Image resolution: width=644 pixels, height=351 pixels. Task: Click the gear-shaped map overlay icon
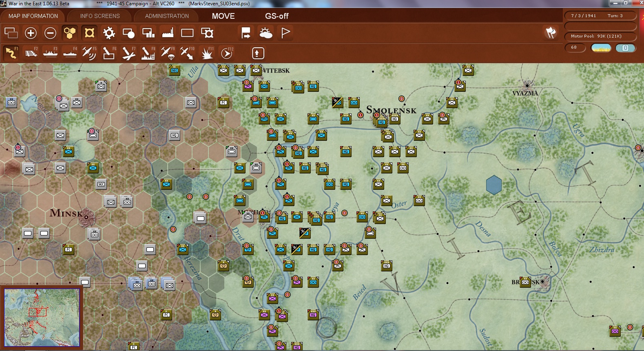[x=109, y=33]
